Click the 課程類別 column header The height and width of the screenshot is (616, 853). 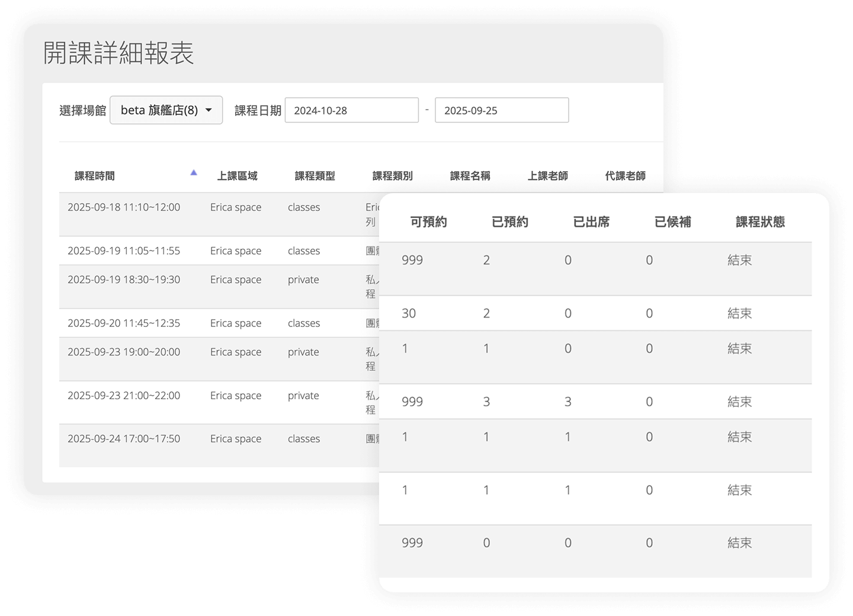392,175
